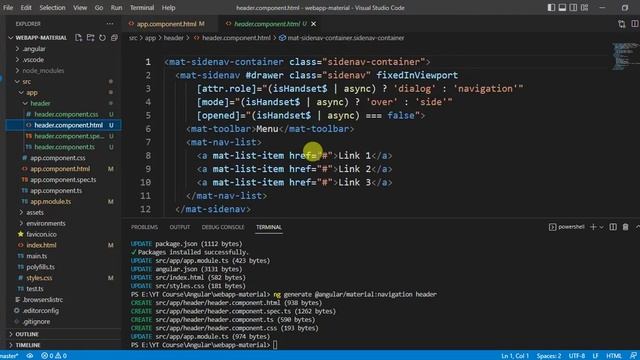This screenshot has width=640, height=360.
Task: Open main.ts file
Action: coord(37,256)
